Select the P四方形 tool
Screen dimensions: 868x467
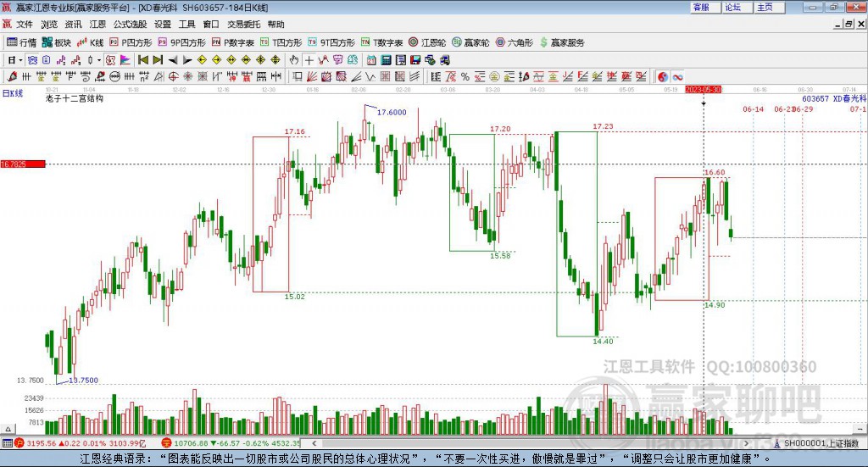pyautogui.click(x=131, y=42)
